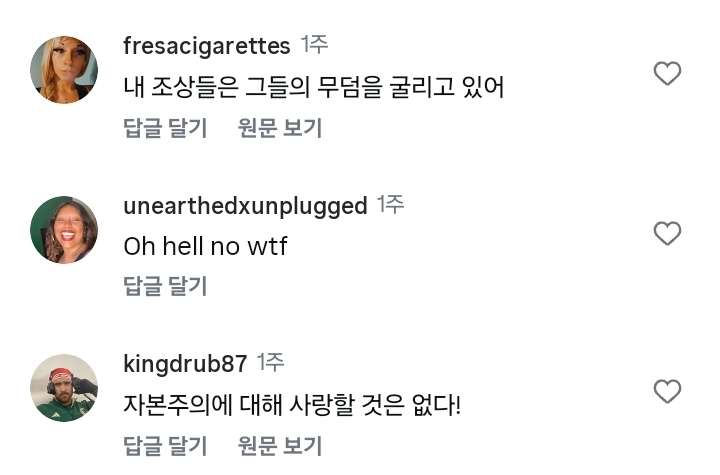Like the comment by fresacigarettes

coord(667,74)
